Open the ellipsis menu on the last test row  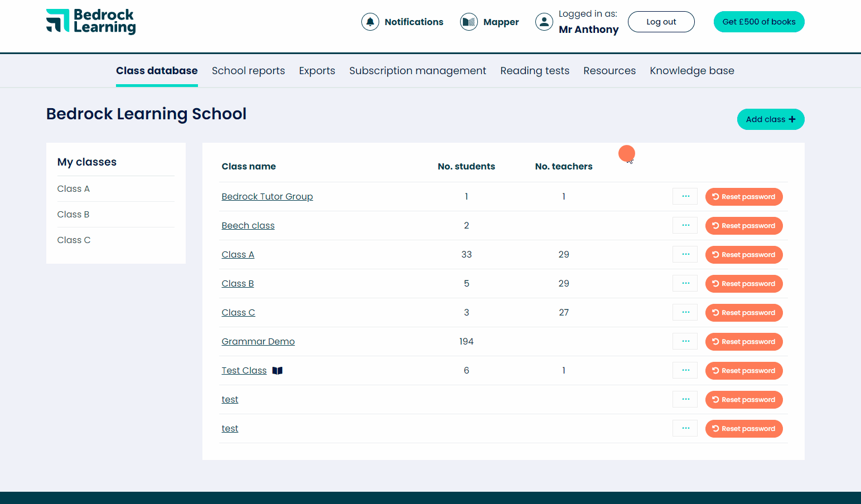click(685, 428)
